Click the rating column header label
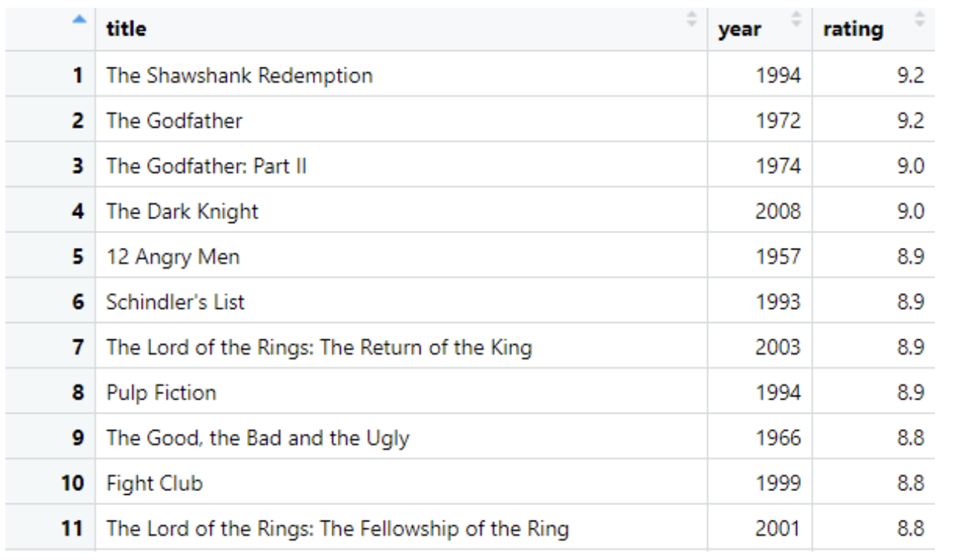Screen dimensions: 955x560 click(853, 30)
